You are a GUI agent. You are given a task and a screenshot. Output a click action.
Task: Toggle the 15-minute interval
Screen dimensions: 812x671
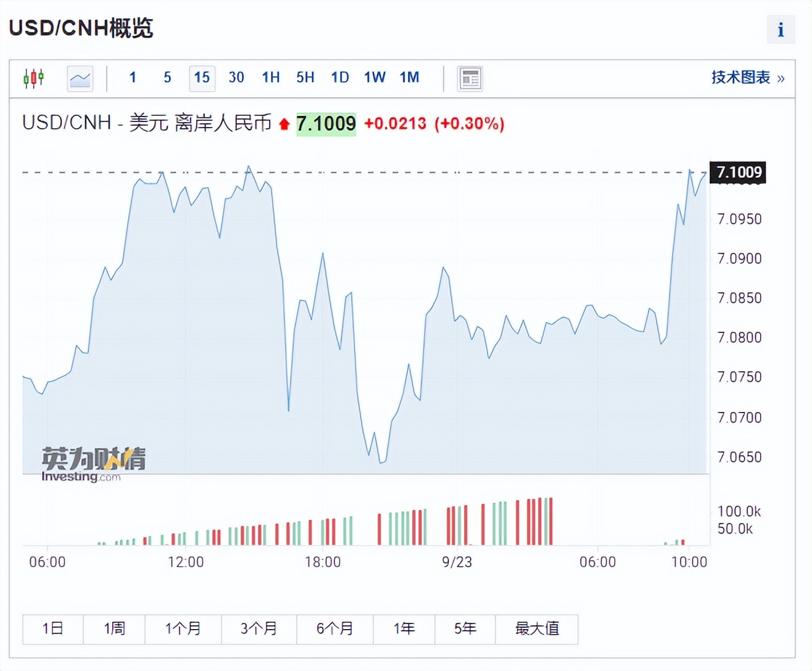(x=202, y=78)
